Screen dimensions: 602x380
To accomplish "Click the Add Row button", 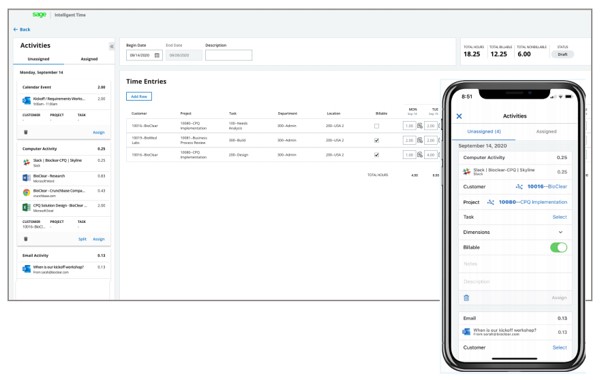I will [139, 96].
